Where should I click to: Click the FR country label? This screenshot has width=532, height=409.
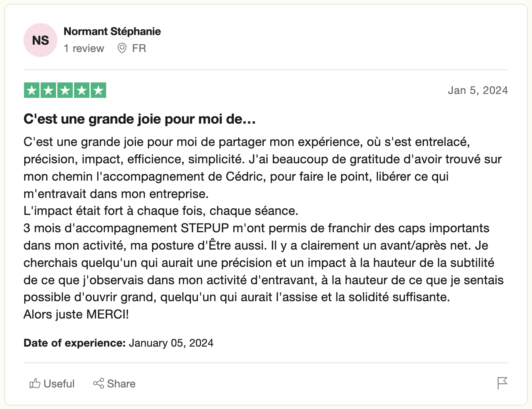tap(139, 49)
